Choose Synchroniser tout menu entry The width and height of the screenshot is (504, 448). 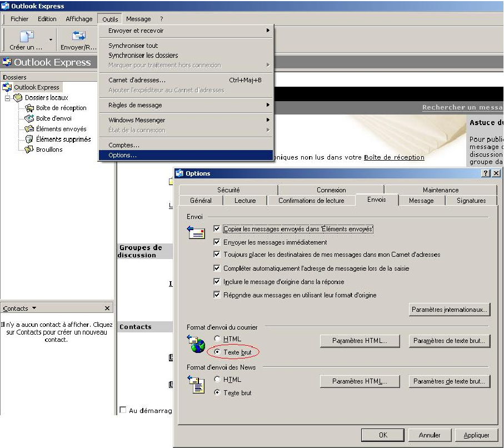[186, 46]
